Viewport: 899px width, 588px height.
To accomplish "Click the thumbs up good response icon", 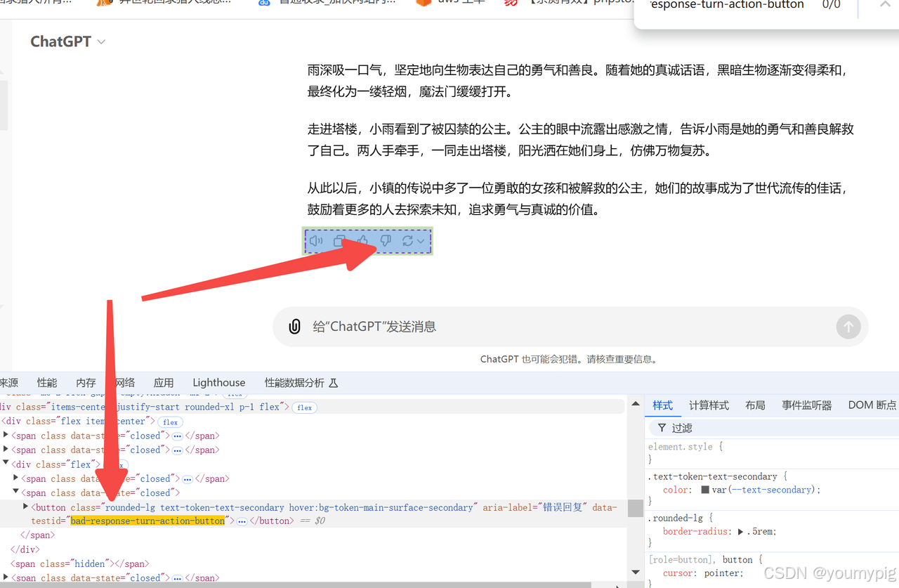I will point(362,241).
